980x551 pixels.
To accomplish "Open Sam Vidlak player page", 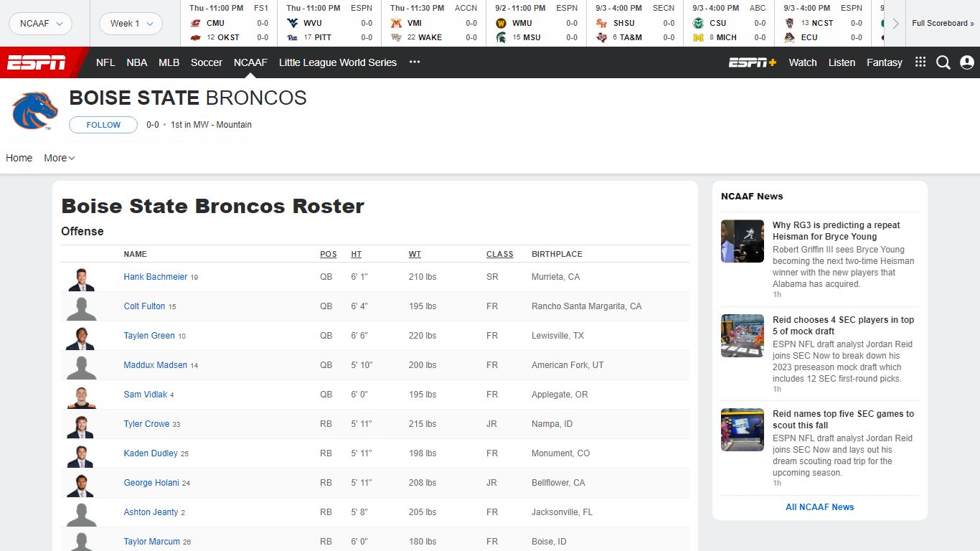I will [146, 395].
